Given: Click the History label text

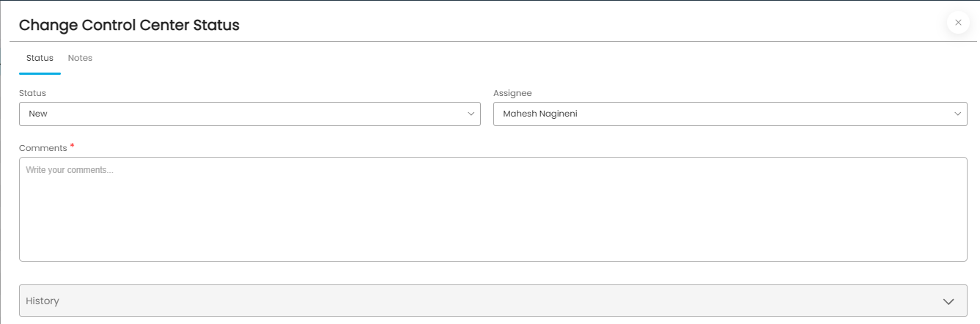Looking at the screenshot, I should [43, 301].
